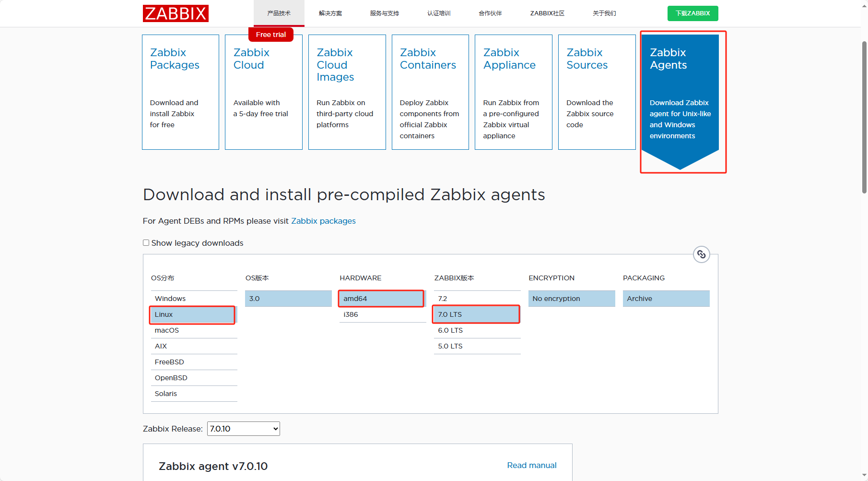This screenshot has width=868, height=481.
Task: Select OS version 3.0
Action: pyautogui.click(x=289, y=299)
